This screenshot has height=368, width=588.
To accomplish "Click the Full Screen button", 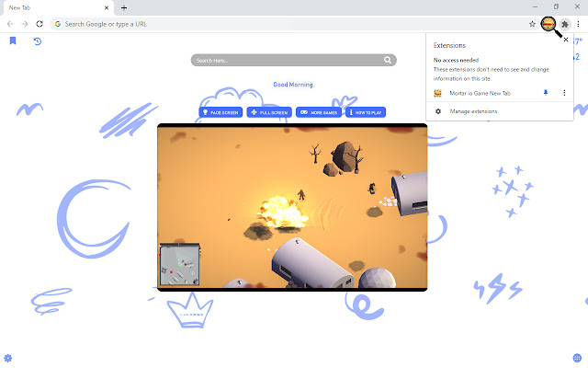I will (x=269, y=112).
